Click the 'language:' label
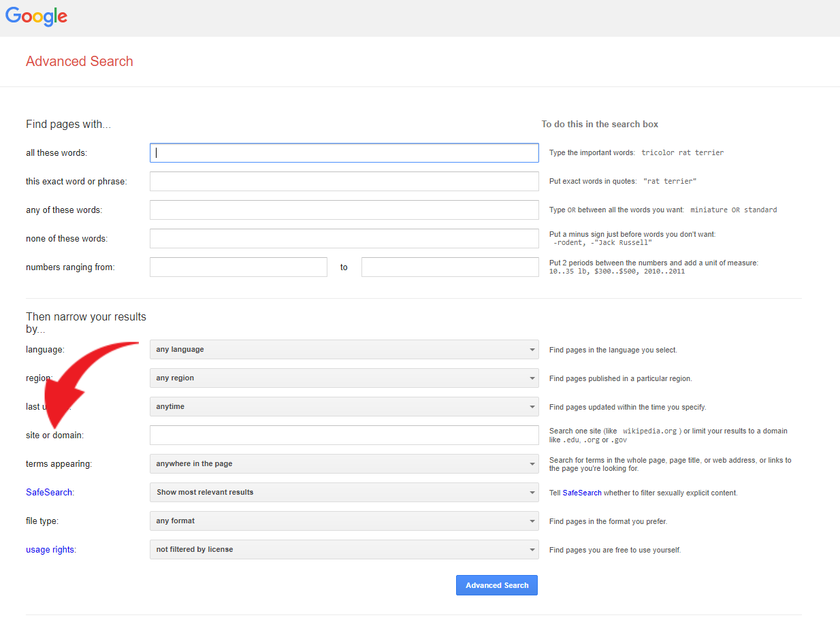Viewport: 840px width, 624px height. pos(45,349)
